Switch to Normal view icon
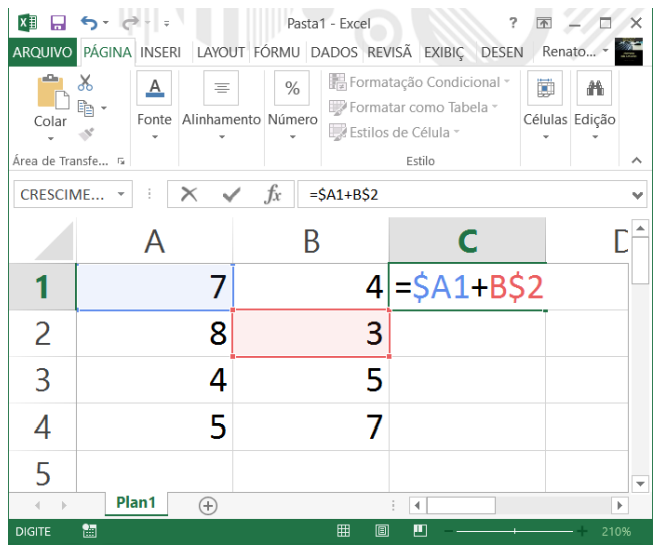The image size is (660, 550). point(343,531)
